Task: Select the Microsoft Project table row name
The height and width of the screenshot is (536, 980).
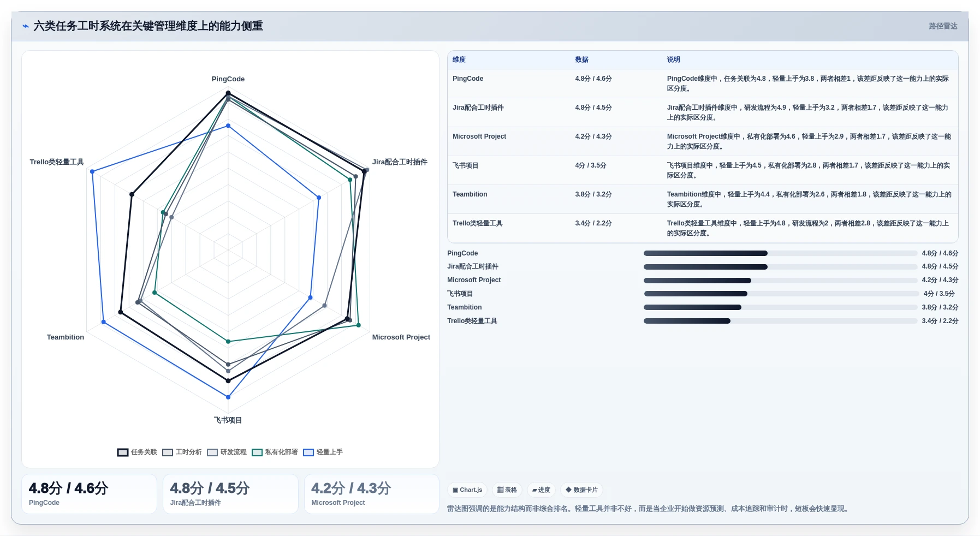Action: click(x=479, y=136)
